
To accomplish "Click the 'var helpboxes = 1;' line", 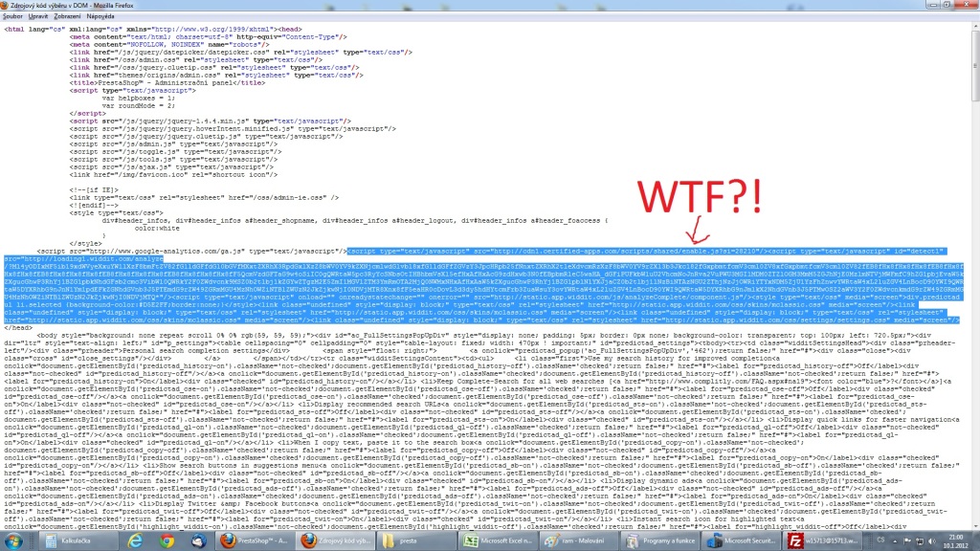I will (x=139, y=99).
